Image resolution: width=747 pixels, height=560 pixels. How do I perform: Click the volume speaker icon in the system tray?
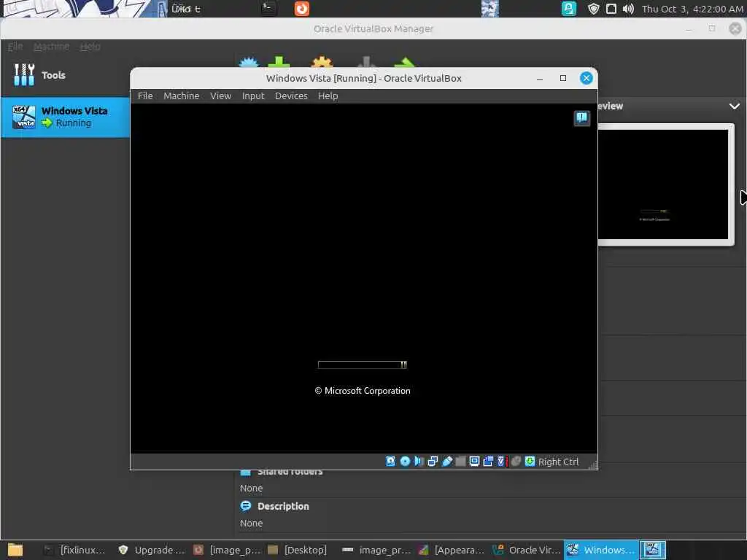coord(628,9)
